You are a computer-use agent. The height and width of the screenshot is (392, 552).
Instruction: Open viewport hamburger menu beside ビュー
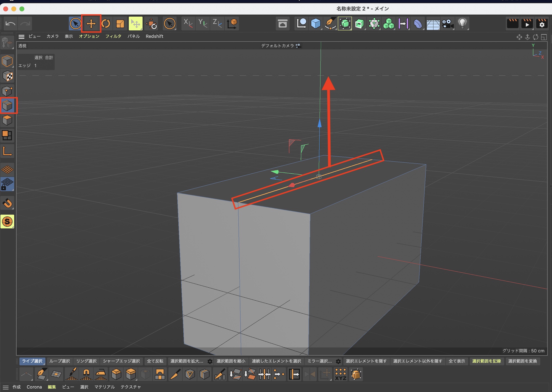point(21,36)
